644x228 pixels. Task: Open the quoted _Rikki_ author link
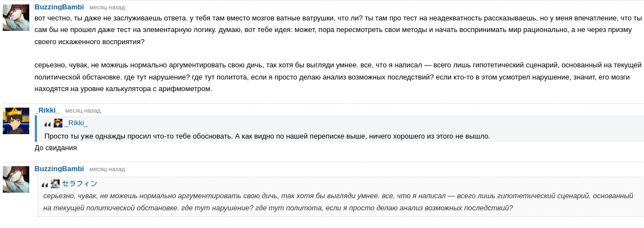point(76,123)
